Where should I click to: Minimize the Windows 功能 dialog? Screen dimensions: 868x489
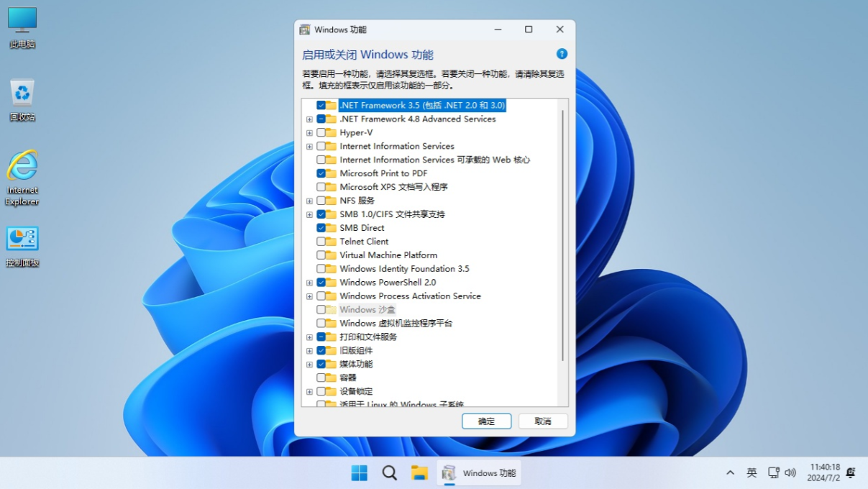pyautogui.click(x=498, y=29)
